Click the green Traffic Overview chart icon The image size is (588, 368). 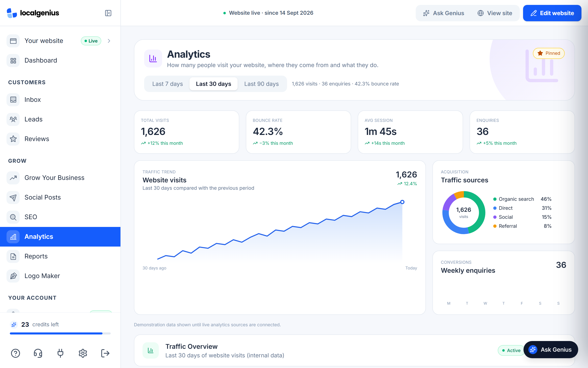click(x=151, y=350)
